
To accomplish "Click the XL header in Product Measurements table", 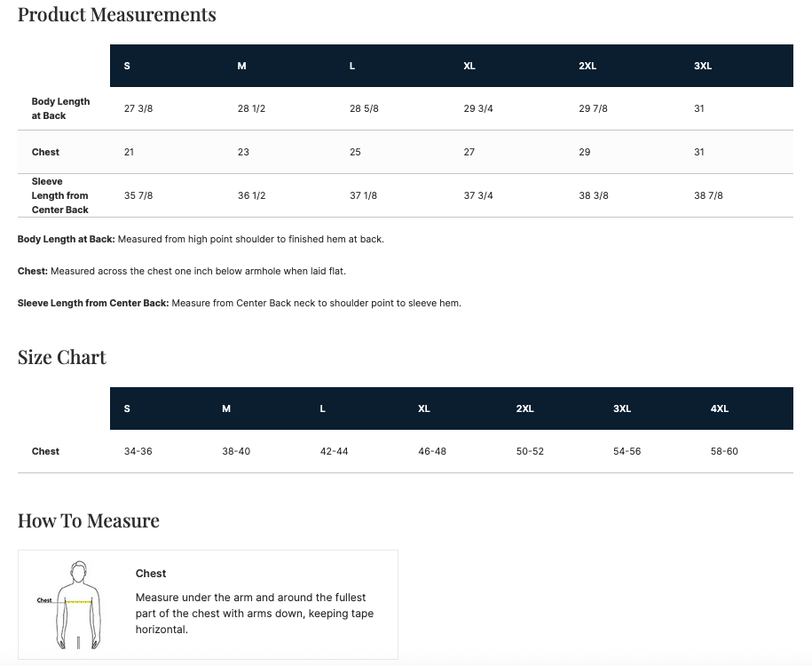I will click(x=469, y=67).
